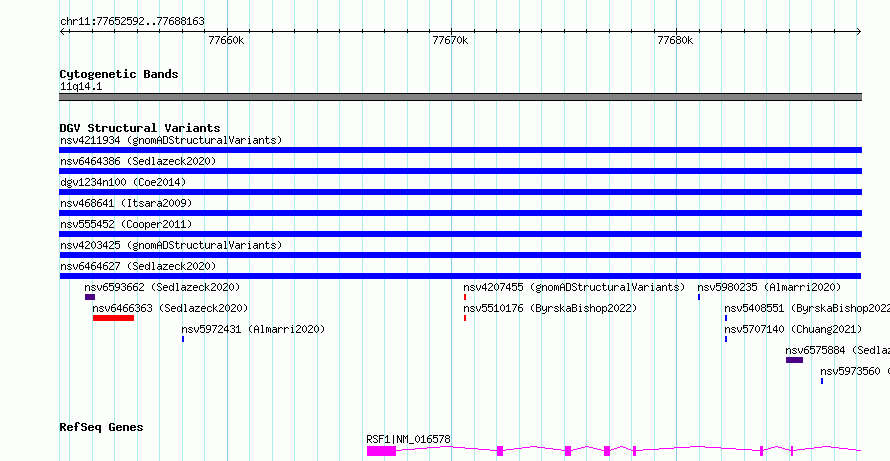Click the 77660k ruler label
The height and width of the screenshot is (461, 890).
[226, 41]
